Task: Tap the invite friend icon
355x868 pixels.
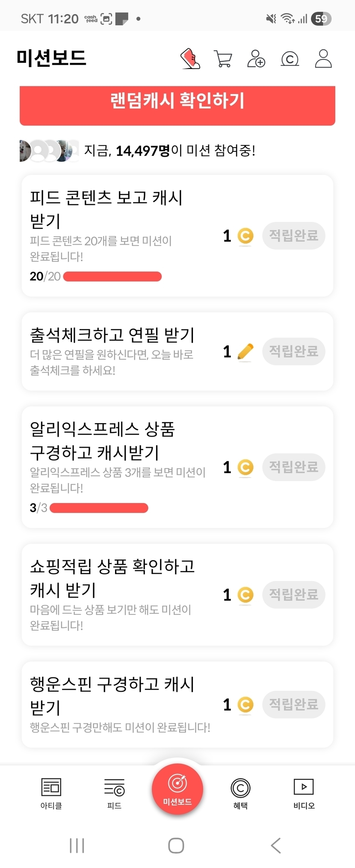Action: (x=256, y=59)
